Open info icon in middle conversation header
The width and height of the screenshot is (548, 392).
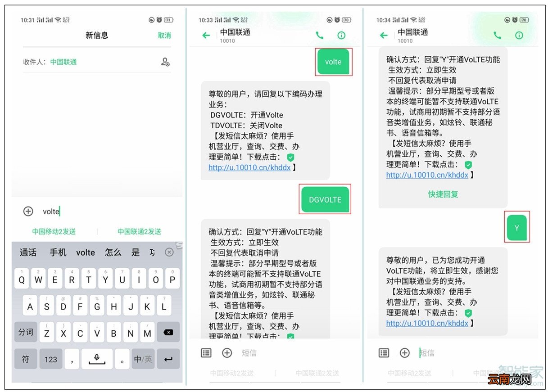click(341, 35)
